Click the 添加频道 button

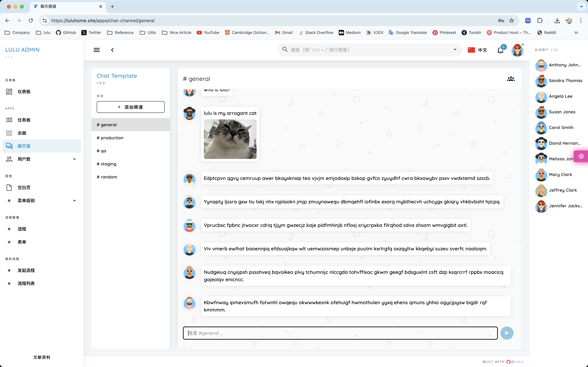131,107
